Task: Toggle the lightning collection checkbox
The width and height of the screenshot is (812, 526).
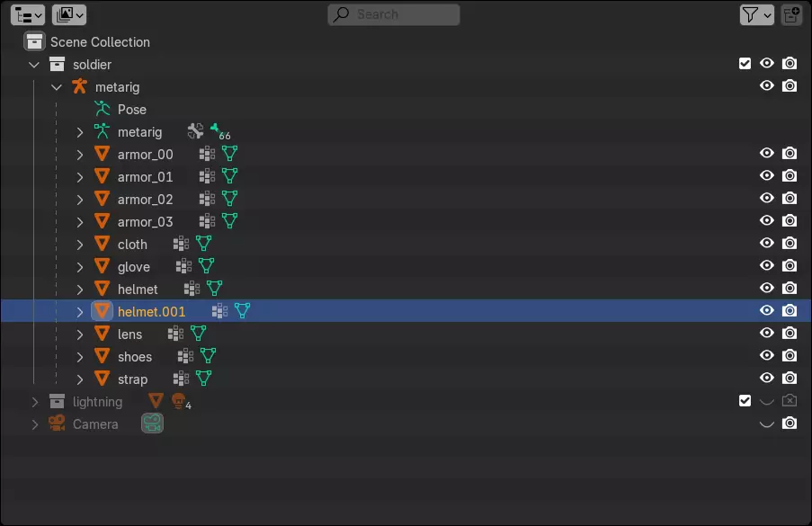Action: coord(745,401)
